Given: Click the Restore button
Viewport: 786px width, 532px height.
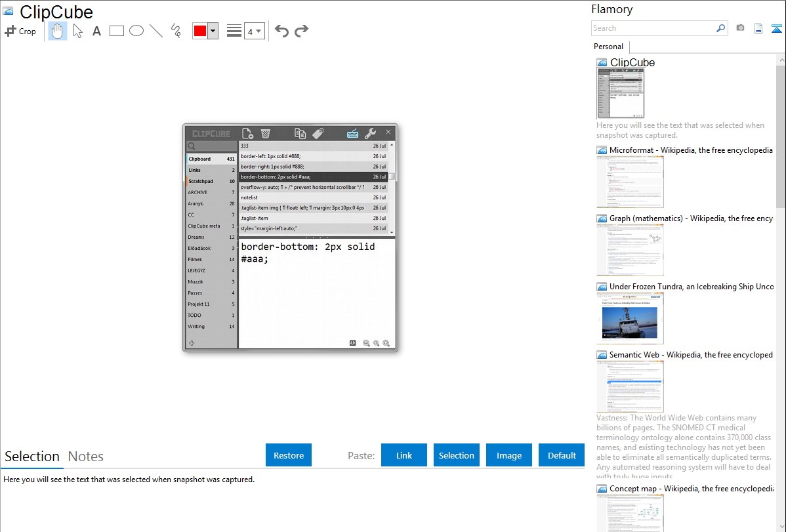Looking at the screenshot, I should pyautogui.click(x=289, y=455).
